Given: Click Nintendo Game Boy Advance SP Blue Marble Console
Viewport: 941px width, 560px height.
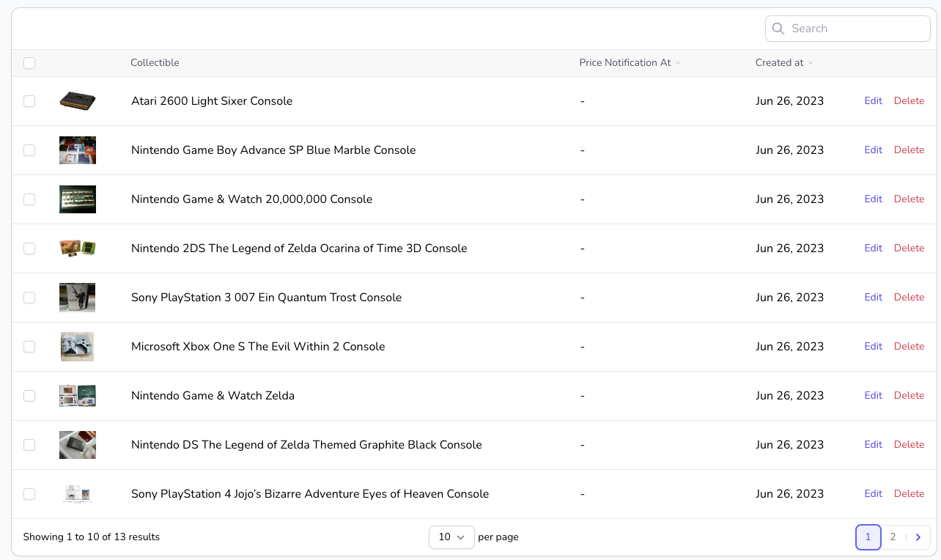Looking at the screenshot, I should (273, 150).
